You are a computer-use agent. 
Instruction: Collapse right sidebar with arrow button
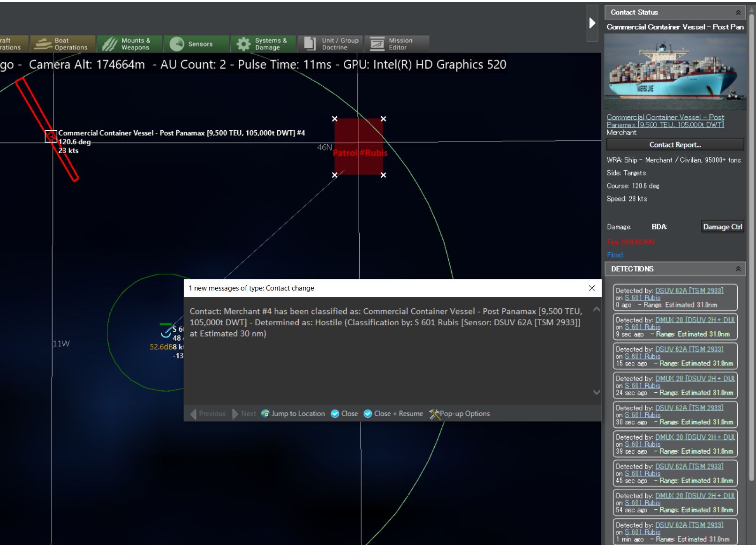pos(592,23)
